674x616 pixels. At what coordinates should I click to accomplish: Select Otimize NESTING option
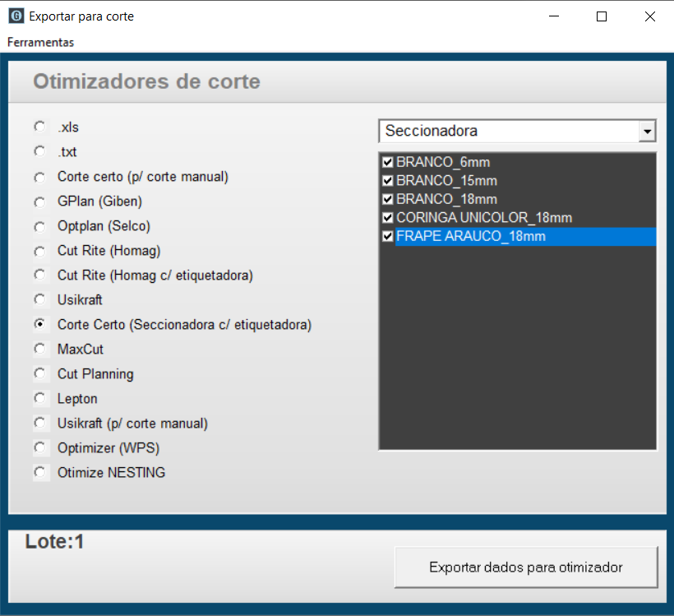pyautogui.click(x=40, y=472)
